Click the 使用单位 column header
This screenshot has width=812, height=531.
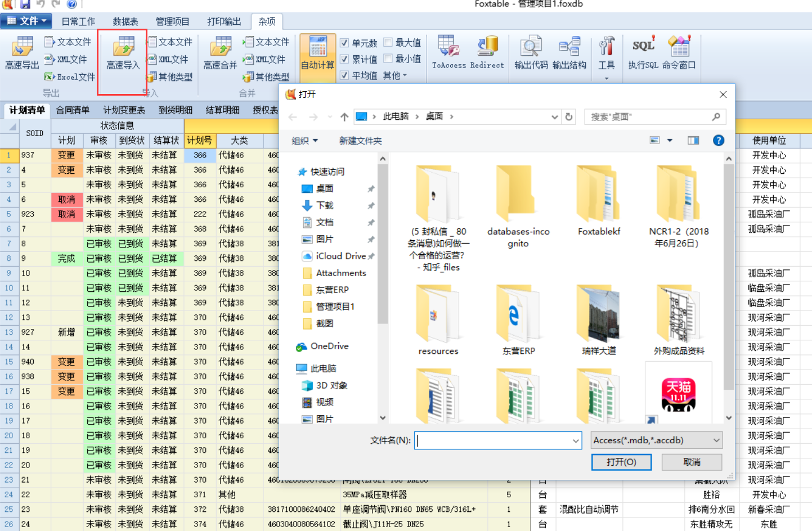click(769, 140)
